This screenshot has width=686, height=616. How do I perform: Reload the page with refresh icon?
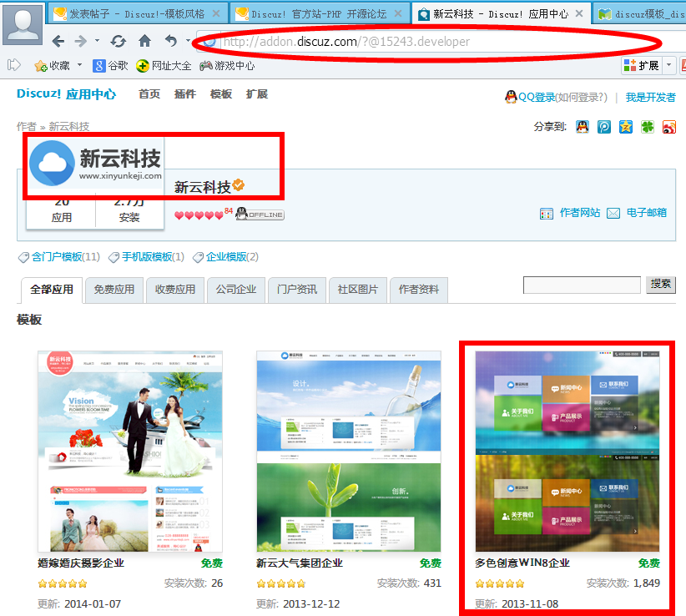coord(119,42)
